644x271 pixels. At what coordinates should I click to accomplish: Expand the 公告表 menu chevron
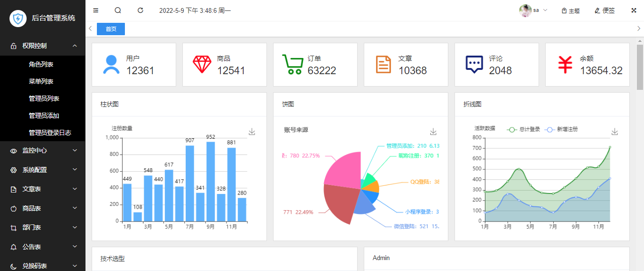75,247
